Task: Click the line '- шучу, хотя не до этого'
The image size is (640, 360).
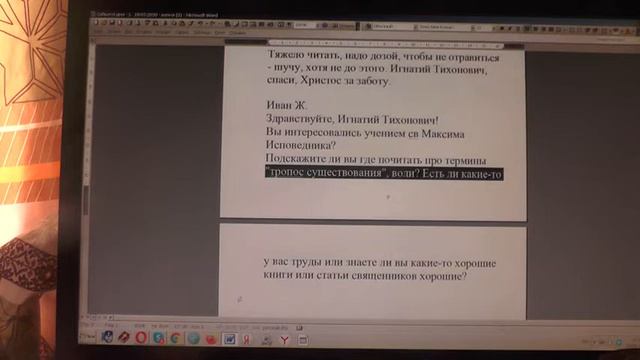Action: pyautogui.click(x=377, y=69)
